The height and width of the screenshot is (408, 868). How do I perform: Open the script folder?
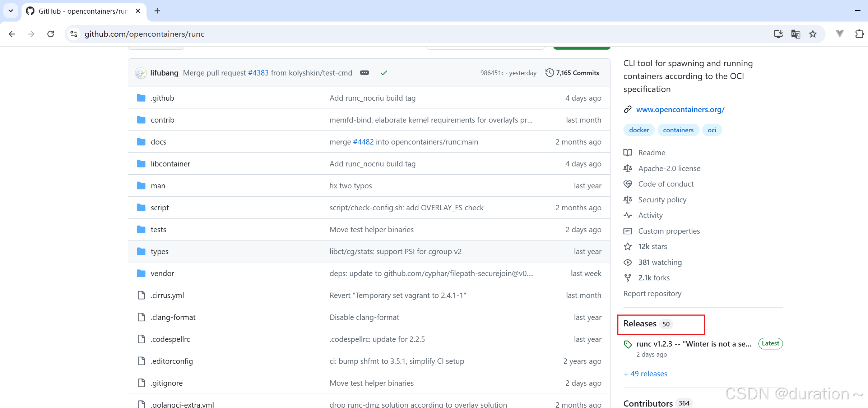point(160,207)
